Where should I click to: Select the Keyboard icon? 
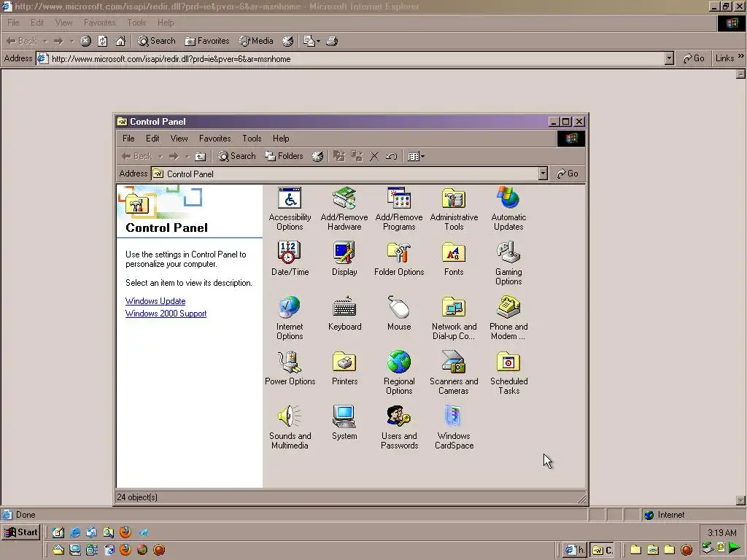pyautogui.click(x=344, y=314)
